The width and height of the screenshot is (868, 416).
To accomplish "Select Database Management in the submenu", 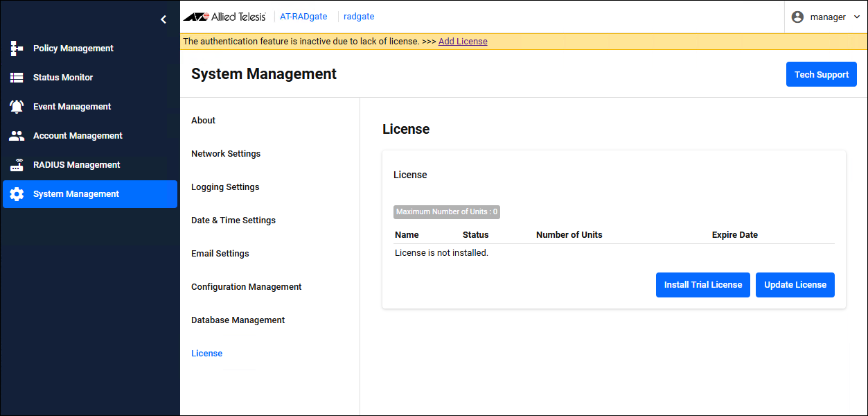I will click(238, 320).
